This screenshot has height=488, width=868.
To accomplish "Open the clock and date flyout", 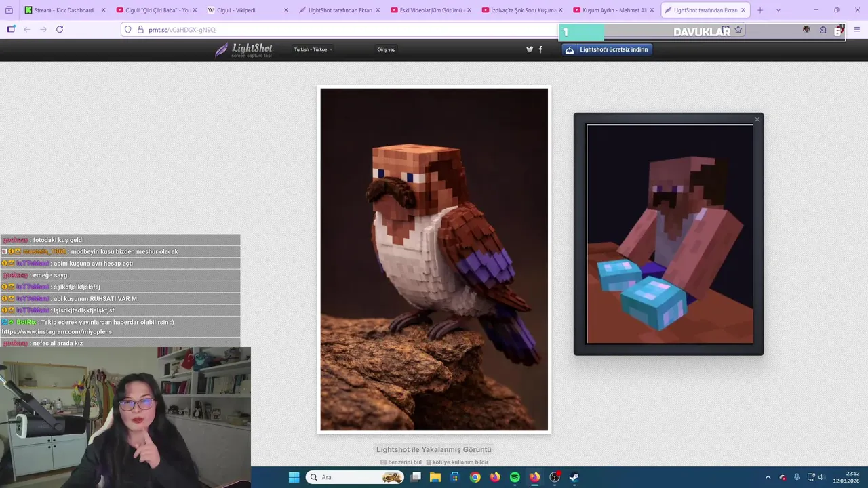I will click(x=847, y=477).
